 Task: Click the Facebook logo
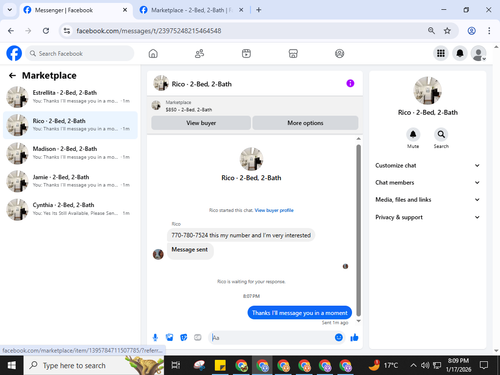point(14,53)
